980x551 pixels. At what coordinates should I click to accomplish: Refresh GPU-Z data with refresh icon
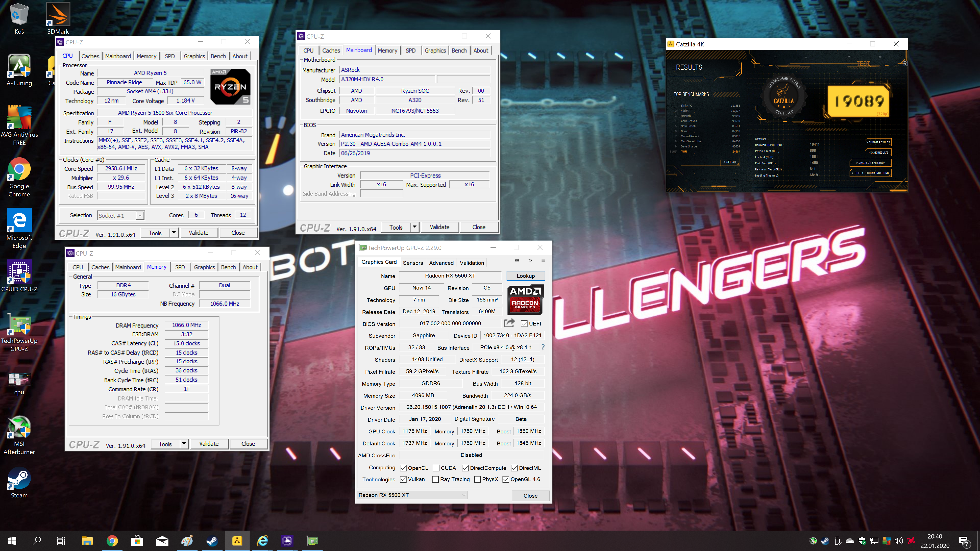530,260
